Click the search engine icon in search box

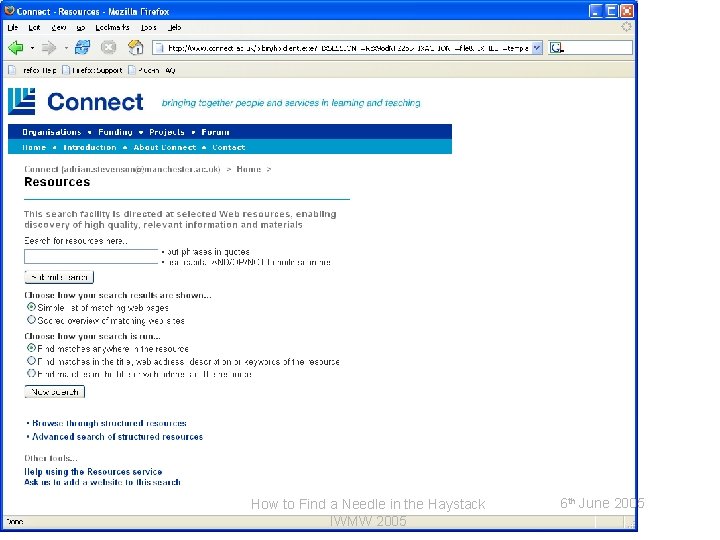557,48
